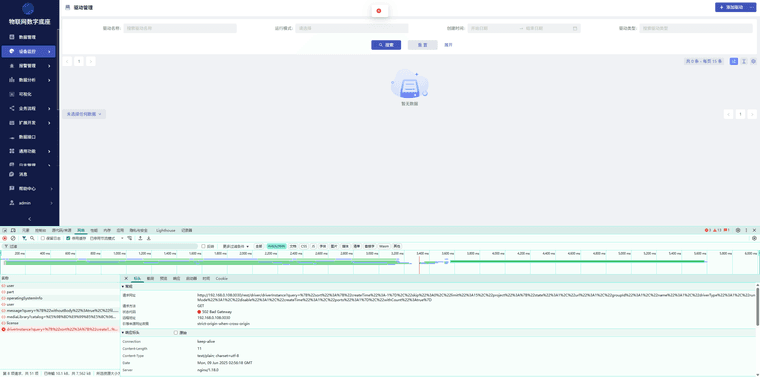This screenshot has height=377, width=760.
Task: Click the DevTools settings gear icon
Action: tap(738, 230)
